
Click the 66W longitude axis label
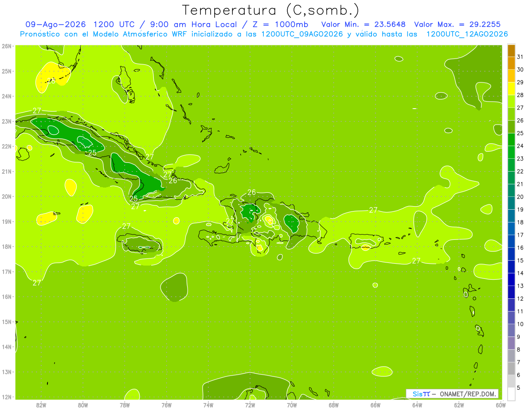375,405
